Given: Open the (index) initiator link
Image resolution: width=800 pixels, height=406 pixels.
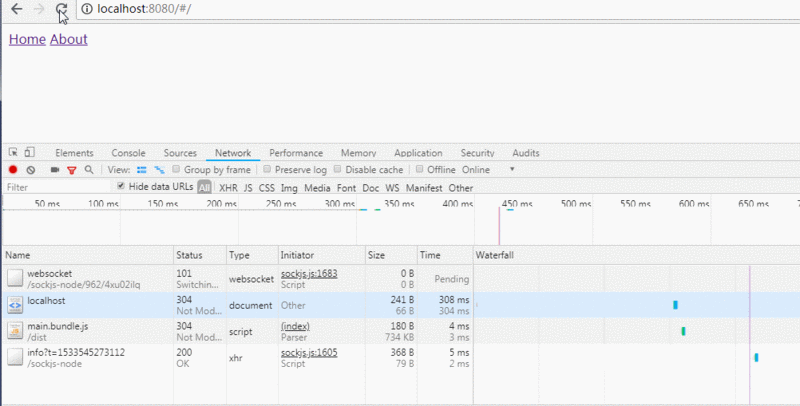Looking at the screenshot, I should [295, 326].
